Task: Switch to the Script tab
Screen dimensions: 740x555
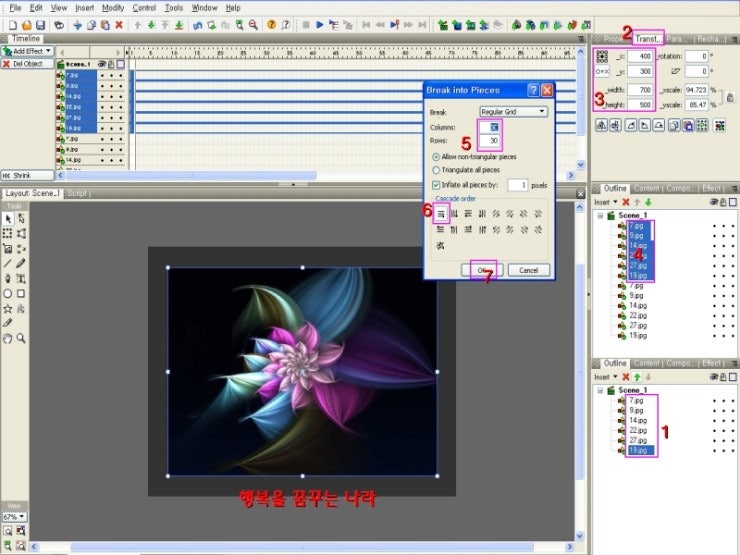Action: 77,193
